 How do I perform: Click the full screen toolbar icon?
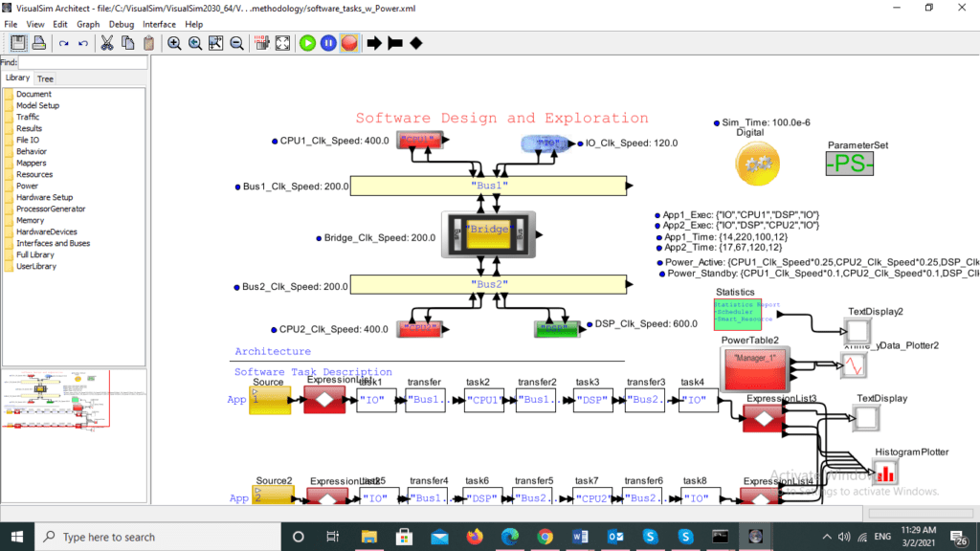pyautogui.click(x=283, y=43)
